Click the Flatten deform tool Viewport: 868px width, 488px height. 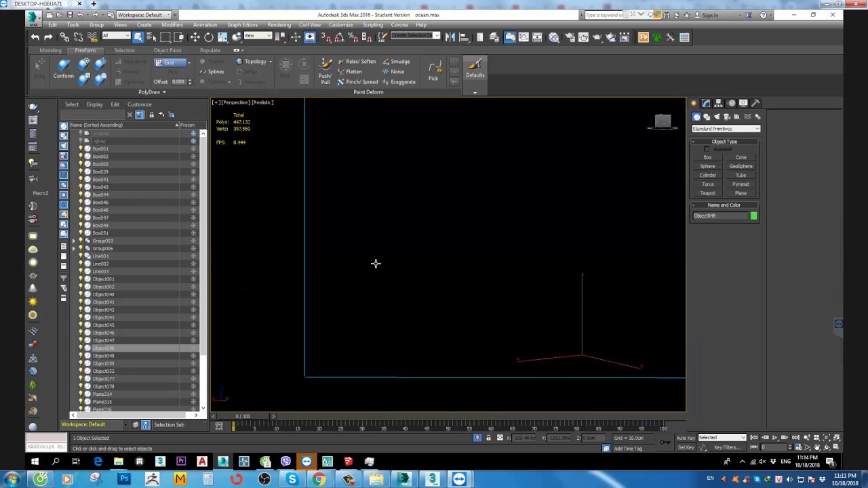coord(350,72)
